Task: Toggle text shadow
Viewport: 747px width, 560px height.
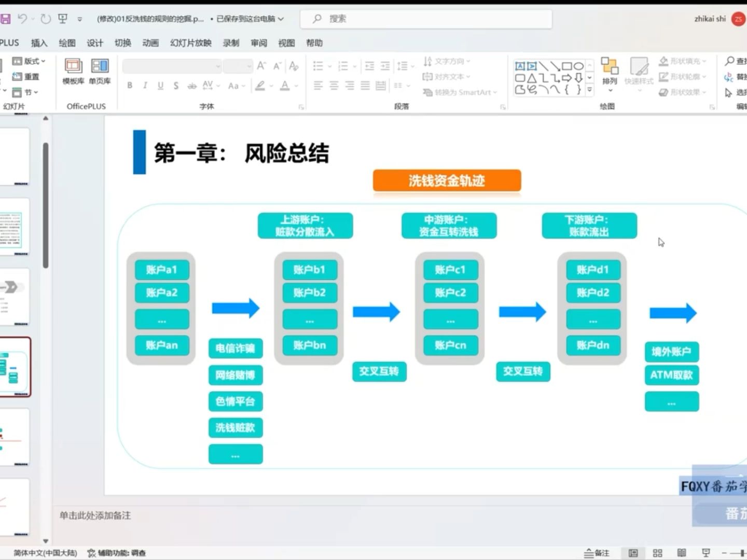Action: tap(176, 86)
